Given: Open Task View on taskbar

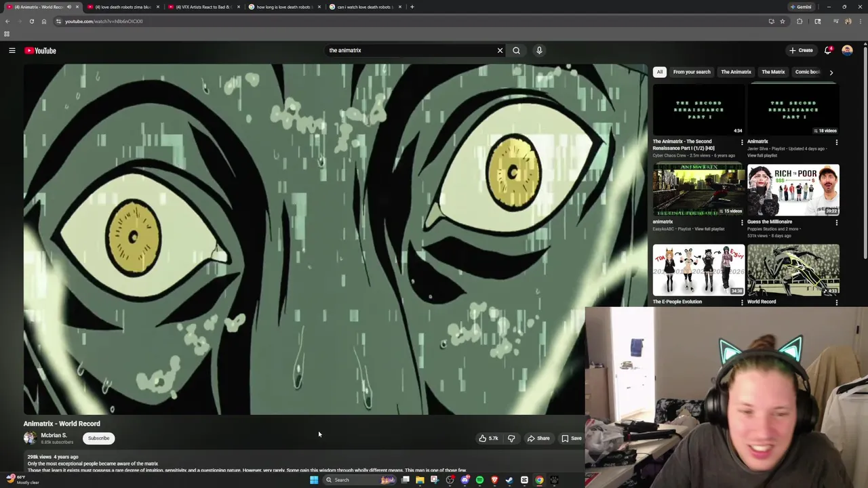Looking at the screenshot, I should point(405,480).
